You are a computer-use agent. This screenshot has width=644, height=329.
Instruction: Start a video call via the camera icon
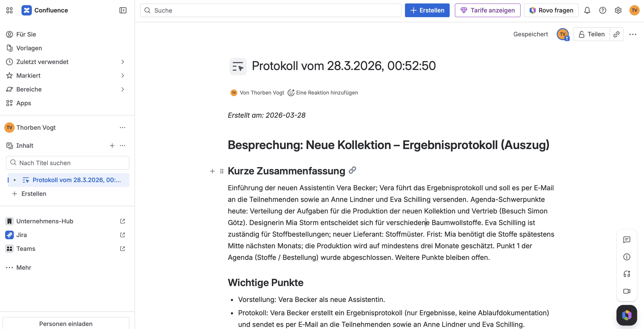point(627,291)
